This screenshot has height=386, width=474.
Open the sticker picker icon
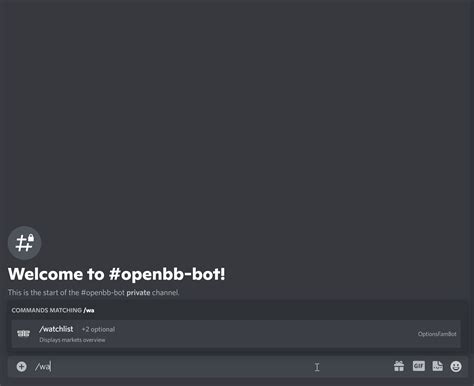pos(437,366)
